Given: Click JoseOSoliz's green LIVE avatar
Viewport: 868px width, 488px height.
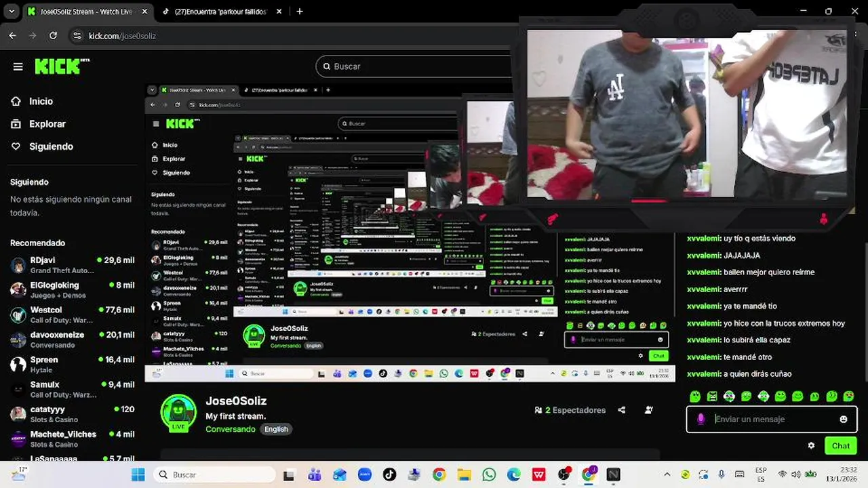Looking at the screenshot, I should (178, 413).
